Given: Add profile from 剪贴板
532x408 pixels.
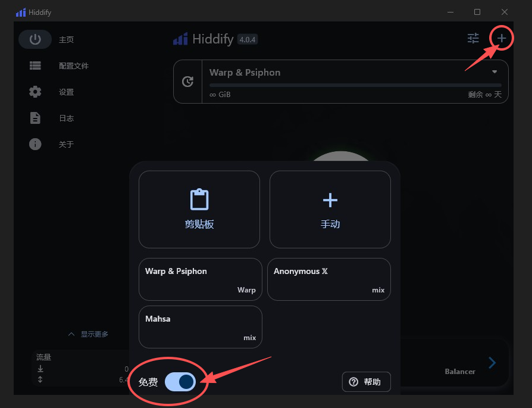Looking at the screenshot, I should pyautogui.click(x=199, y=209).
